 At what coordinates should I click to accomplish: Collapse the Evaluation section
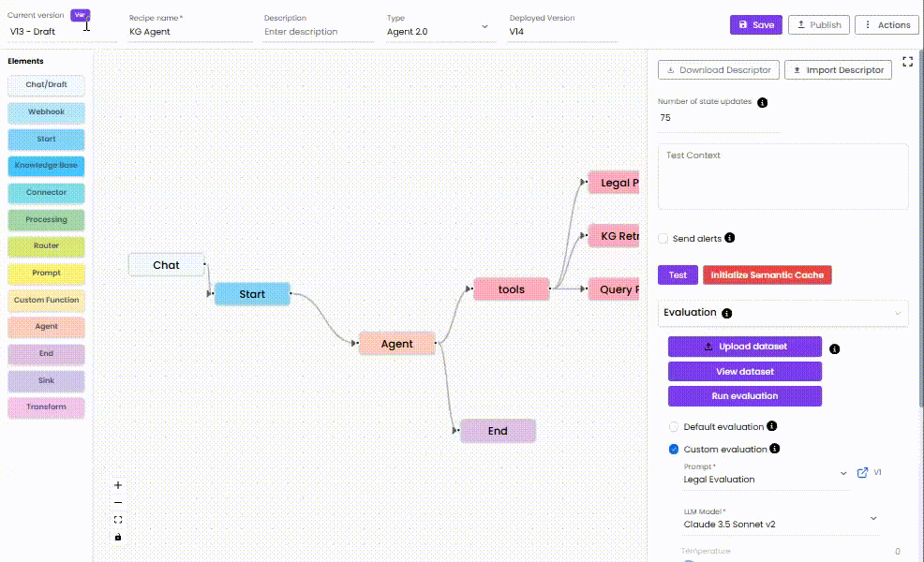899,313
